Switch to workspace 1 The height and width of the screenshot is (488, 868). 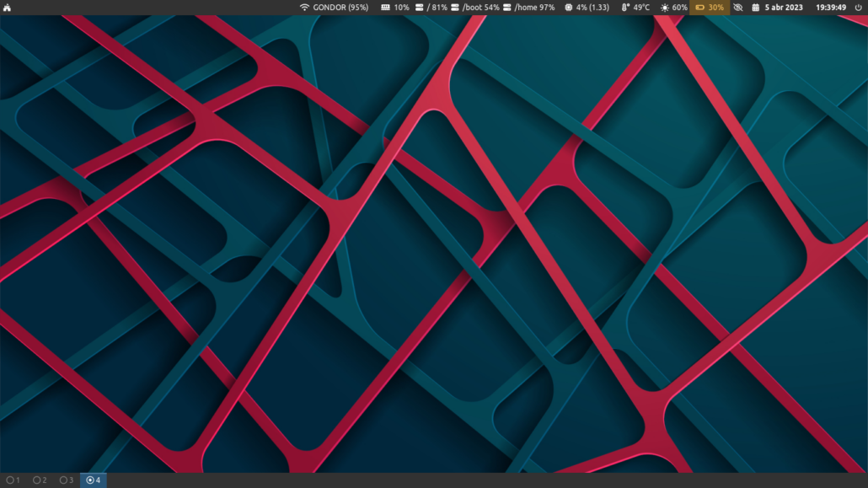point(13,480)
